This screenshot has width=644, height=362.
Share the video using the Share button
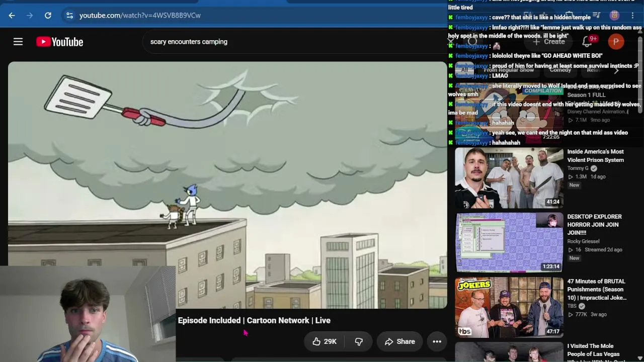pos(400,341)
